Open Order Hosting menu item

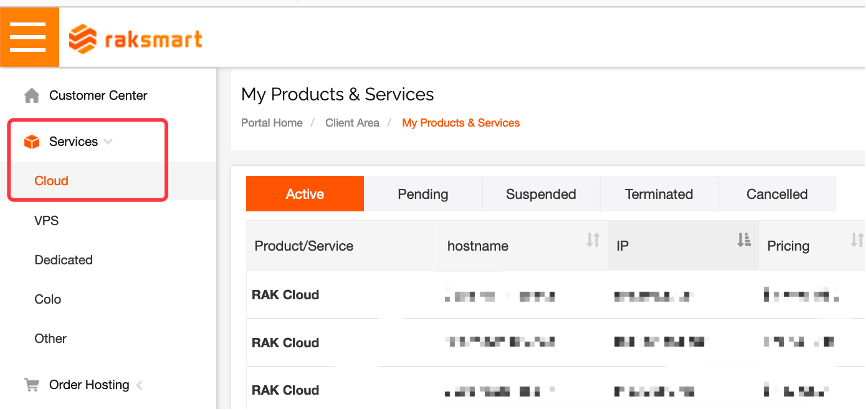click(x=89, y=385)
